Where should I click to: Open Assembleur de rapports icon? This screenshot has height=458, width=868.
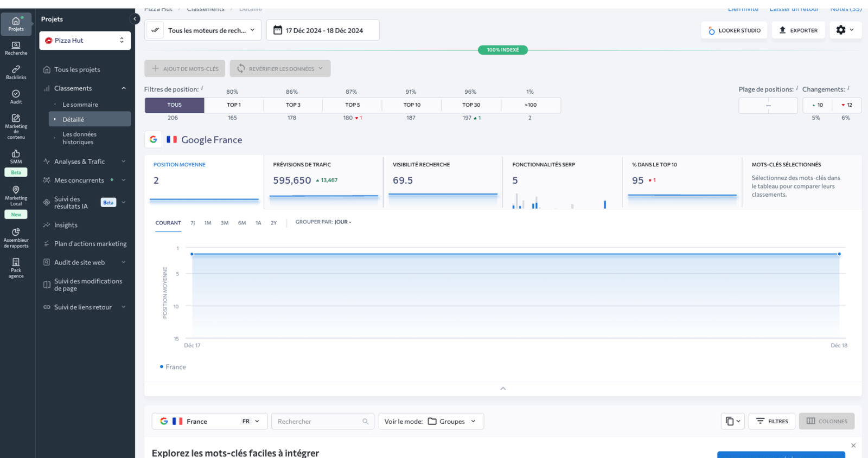point(16,238)
